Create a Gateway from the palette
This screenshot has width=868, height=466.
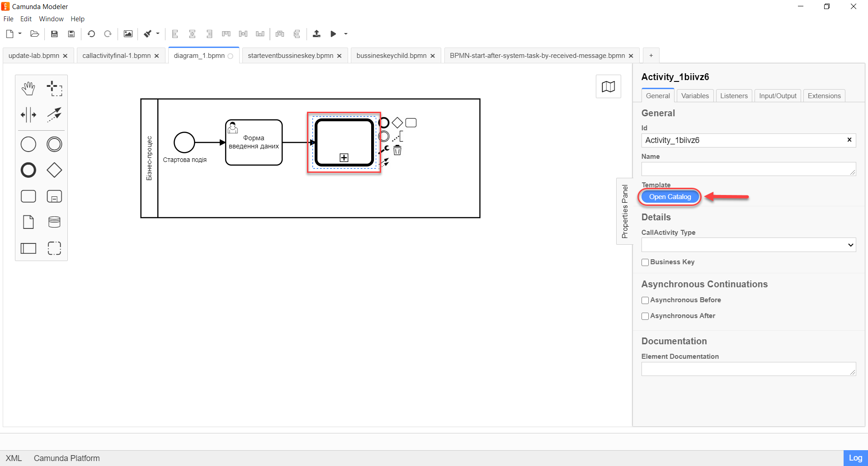pos(54,170)
